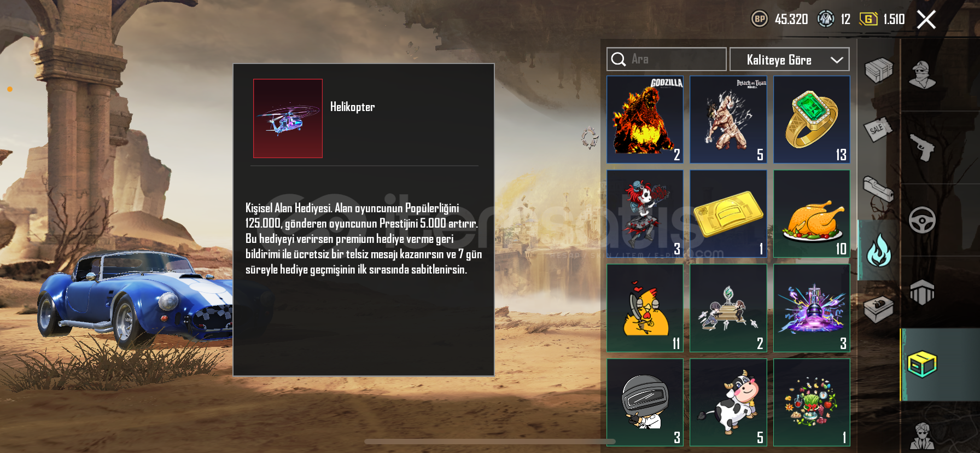980x453 pixels.
Task: Open the Kaliteye Göre sort dropdown
Action: click(x=789, y=59)
